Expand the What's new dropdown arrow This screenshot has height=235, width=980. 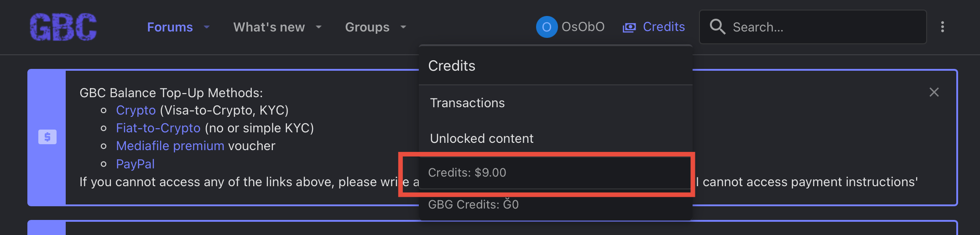point(319,27)
